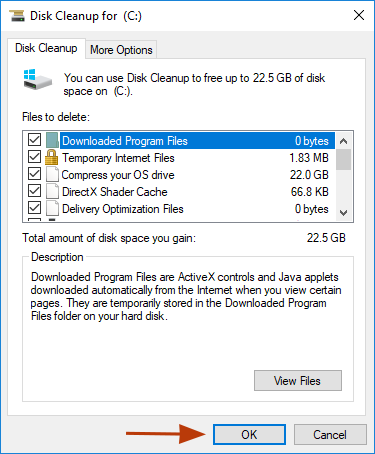The image size is (375, 454).
Task: Uncheck the Temporary Internet Files checkbox
Action: click(35, 157)
